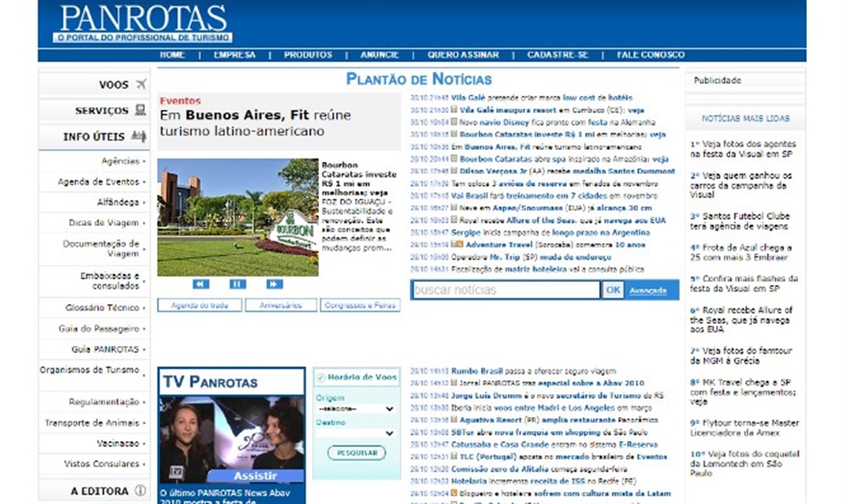Open FALE CONOSCO menu item

(651, 55)
